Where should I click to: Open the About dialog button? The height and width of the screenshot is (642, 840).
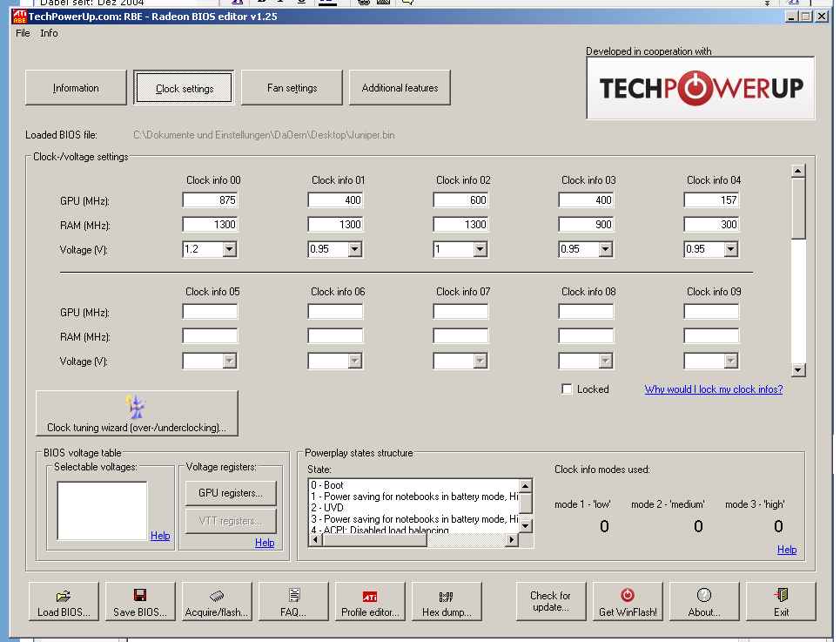coord(704,601)
